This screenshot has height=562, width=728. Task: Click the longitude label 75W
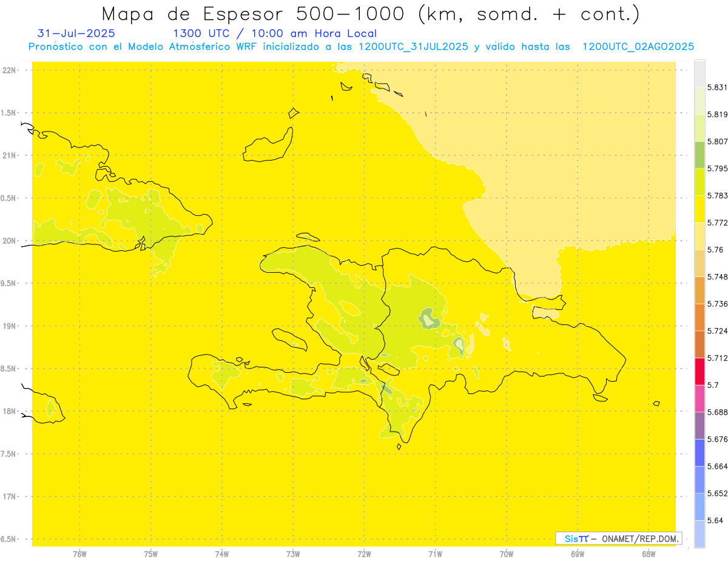pyautogui.click(x=151, y=554)
